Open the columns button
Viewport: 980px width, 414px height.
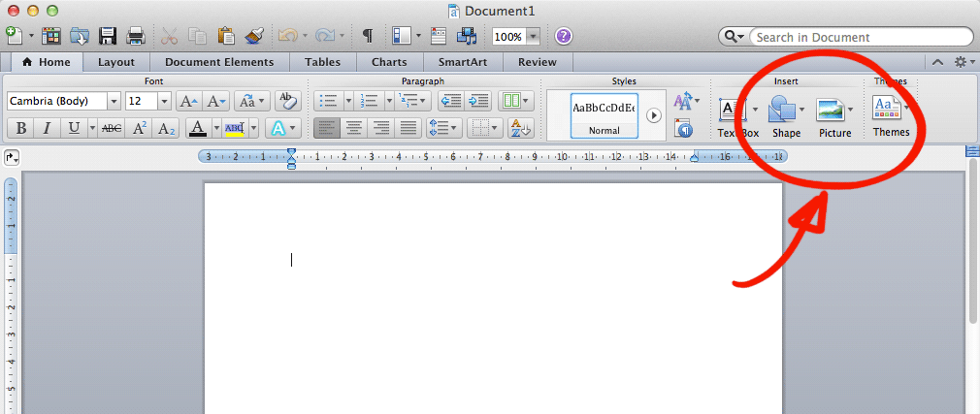[x=515, y=101]
